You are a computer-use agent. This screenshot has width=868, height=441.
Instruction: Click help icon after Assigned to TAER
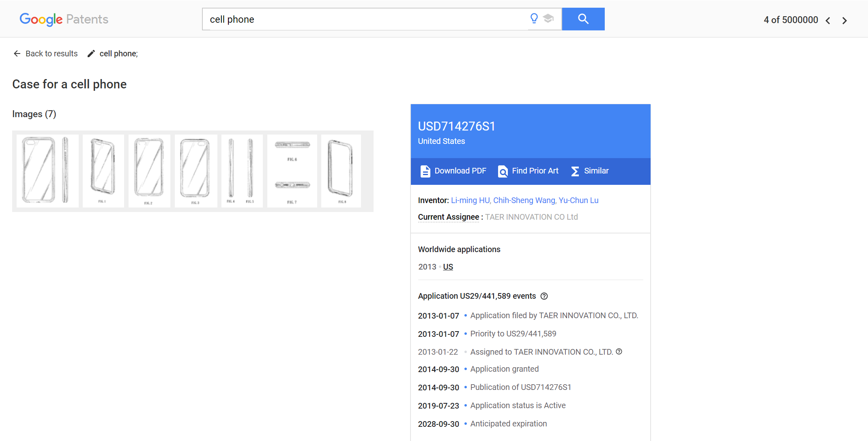click(619, 351)
